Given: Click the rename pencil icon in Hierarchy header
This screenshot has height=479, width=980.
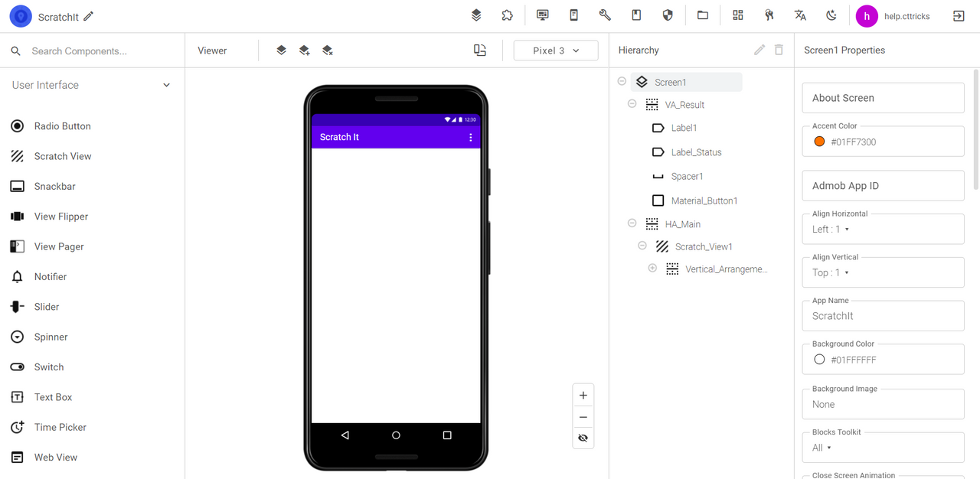Looking at the screenshot, I should [x=759, y=50].
